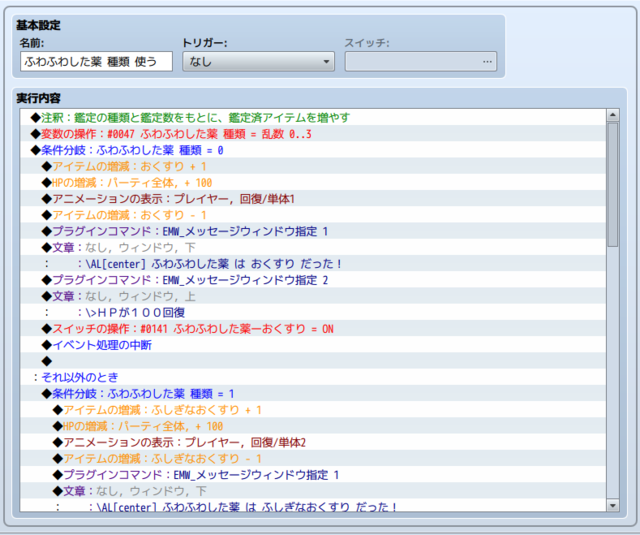Select the second HPの増減 + 100 line under 種類 = 1

(313, 426)
